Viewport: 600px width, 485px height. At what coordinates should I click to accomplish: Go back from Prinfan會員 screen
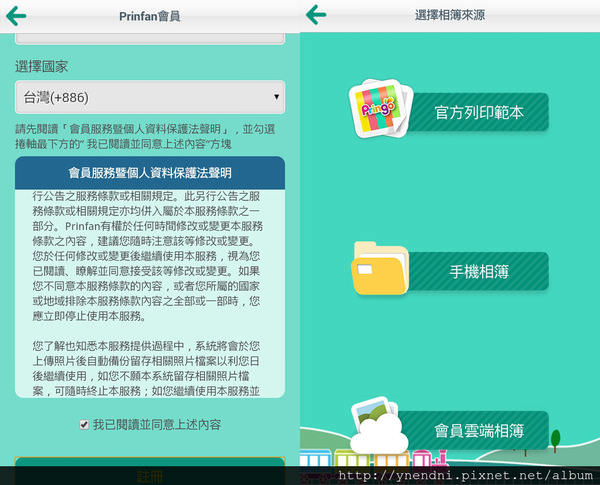click(x=16, y=16)
